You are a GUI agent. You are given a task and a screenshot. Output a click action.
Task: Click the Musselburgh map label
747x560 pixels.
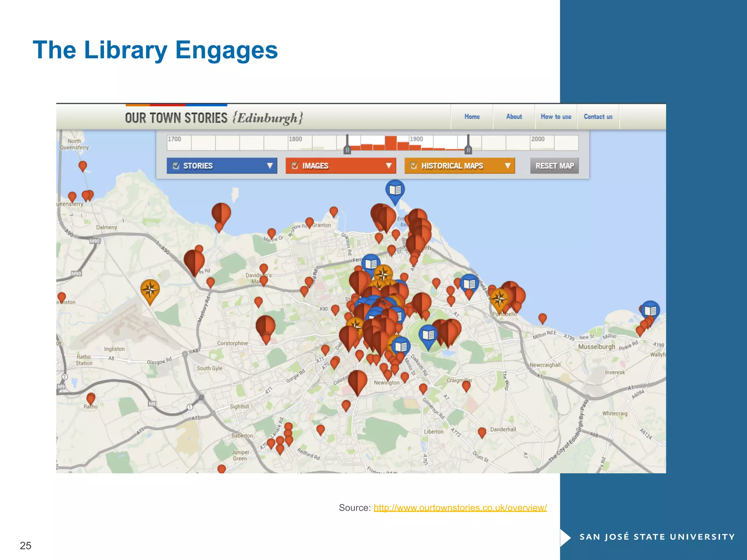click(596, 347)
